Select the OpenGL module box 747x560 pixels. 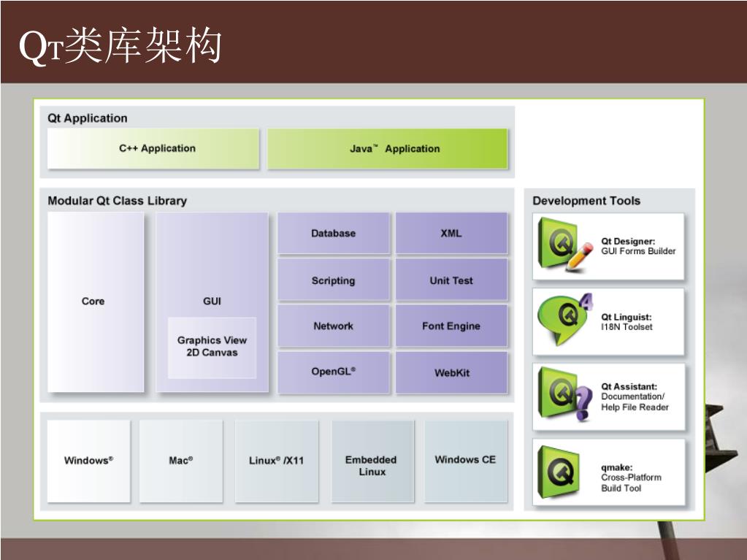coord(334,372)
